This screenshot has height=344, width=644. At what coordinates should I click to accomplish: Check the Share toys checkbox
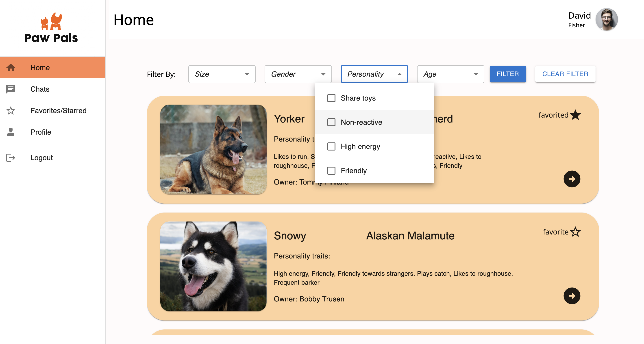pos(331,98)
